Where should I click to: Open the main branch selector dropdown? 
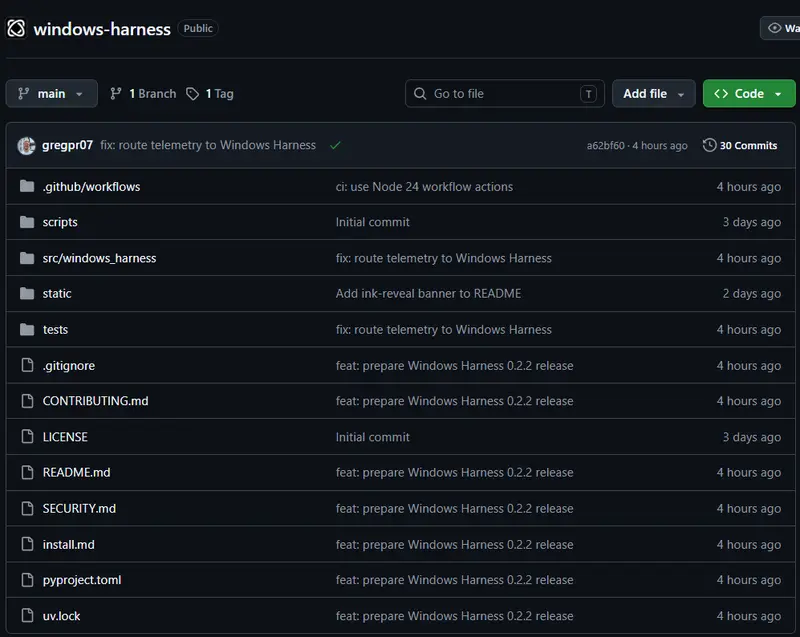click(x=52, y=93)
